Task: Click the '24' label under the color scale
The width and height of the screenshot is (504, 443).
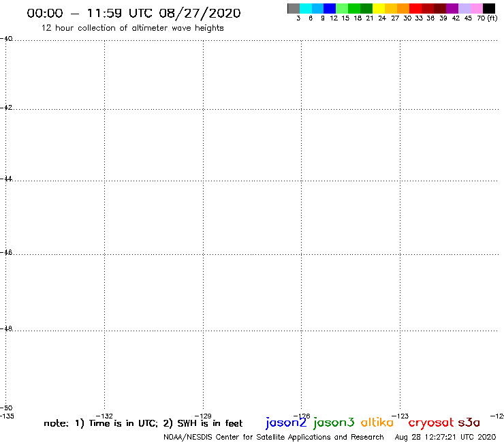Action: coord(382,18)
